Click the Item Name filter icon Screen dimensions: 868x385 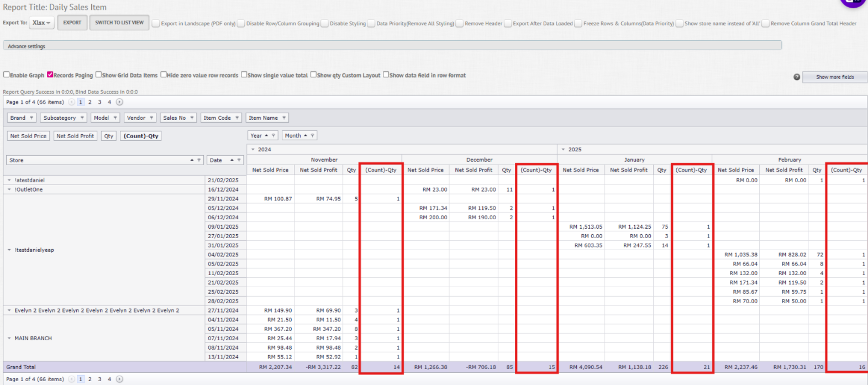(284, 118)
